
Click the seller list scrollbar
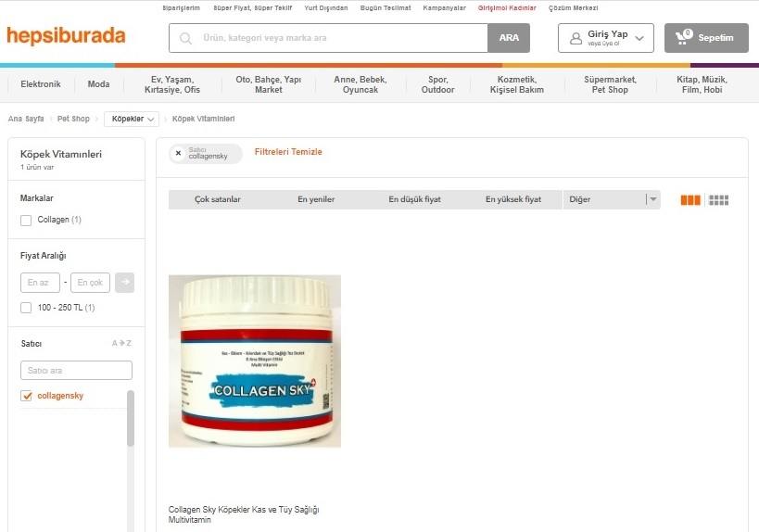pyautogui.click(x=131, y=418)
